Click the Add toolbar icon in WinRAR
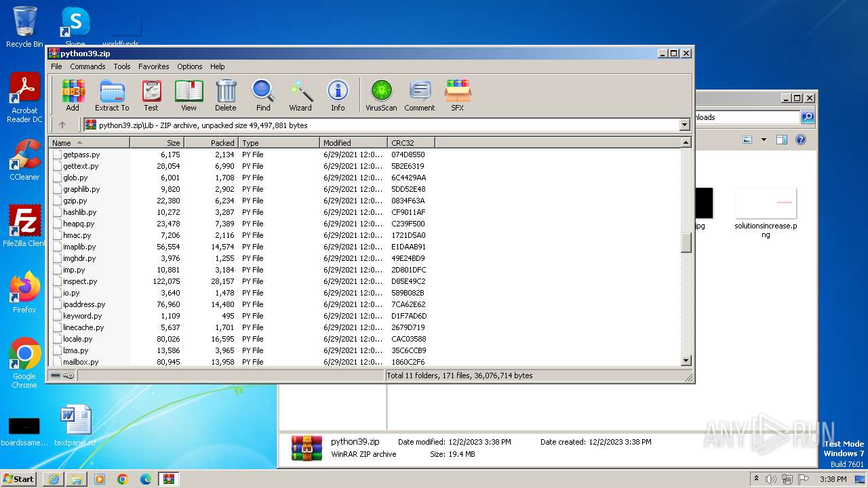The width and height of the screenshot is (868, 488). point(73,96)
